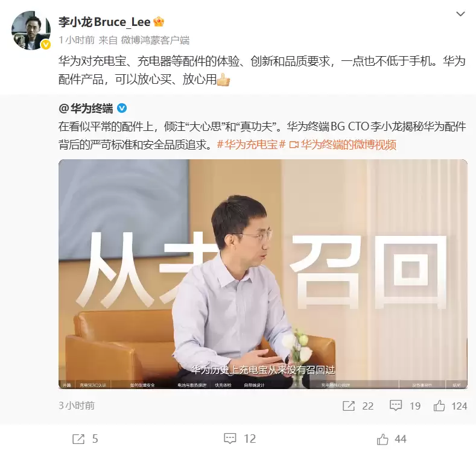Open the 微博鸿蒙客户端 source link
Screen dimensions: 476x450
tap(155, 40)
